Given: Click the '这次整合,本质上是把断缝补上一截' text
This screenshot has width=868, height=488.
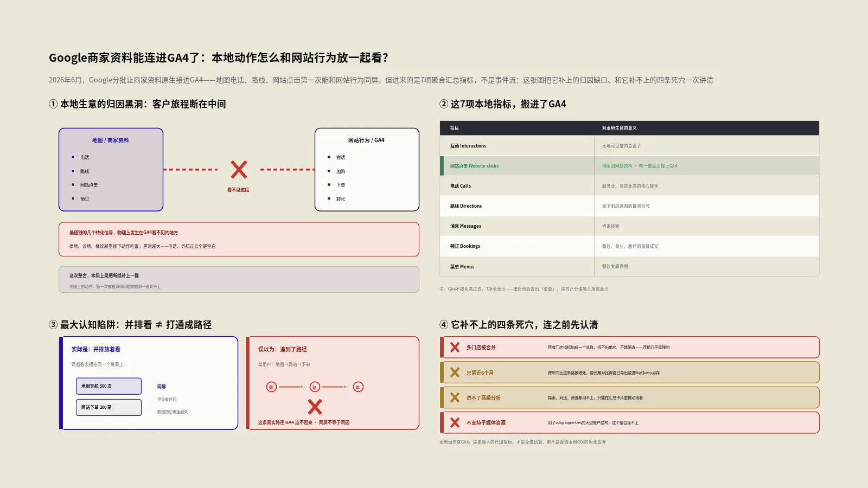Looking at the screenshot, I should pos(104,275).
